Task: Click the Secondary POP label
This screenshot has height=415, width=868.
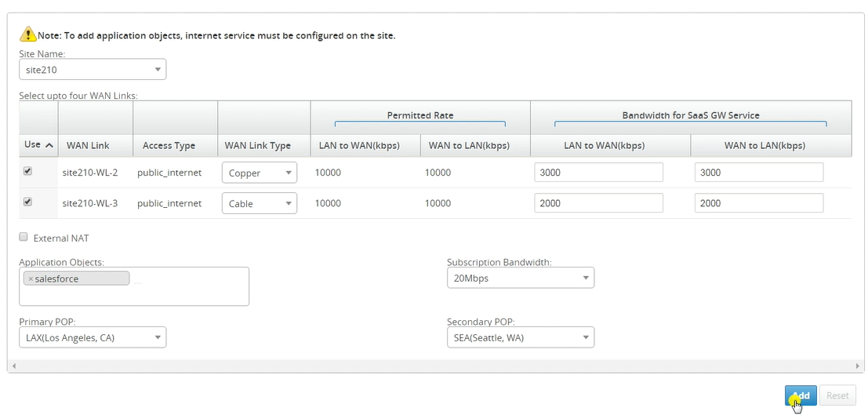Action: click(481, 322)
